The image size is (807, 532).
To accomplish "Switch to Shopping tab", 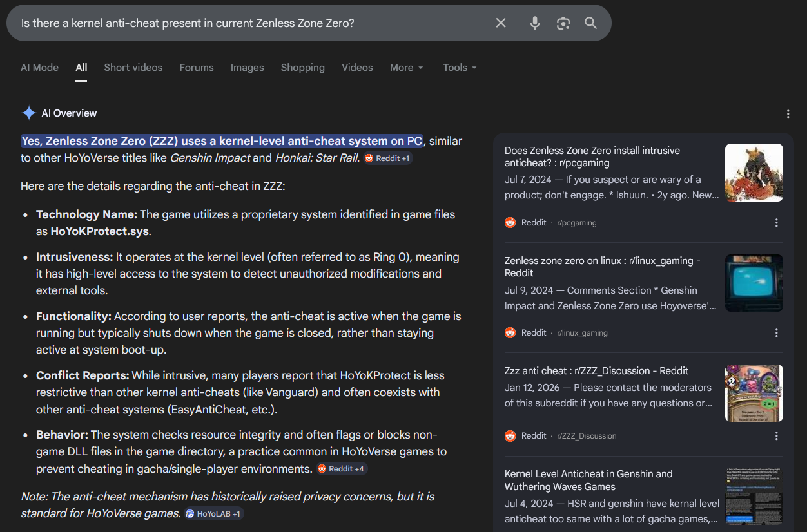I will 303,67.
